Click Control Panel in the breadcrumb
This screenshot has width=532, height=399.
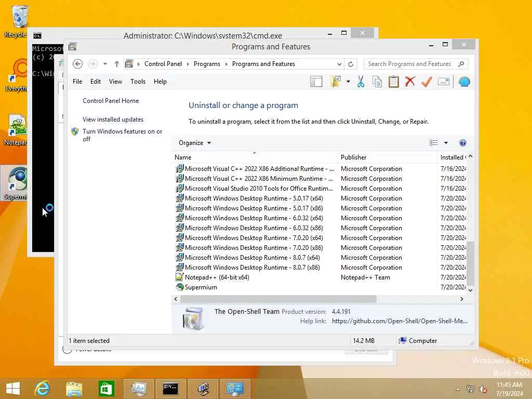pos(163,64)
